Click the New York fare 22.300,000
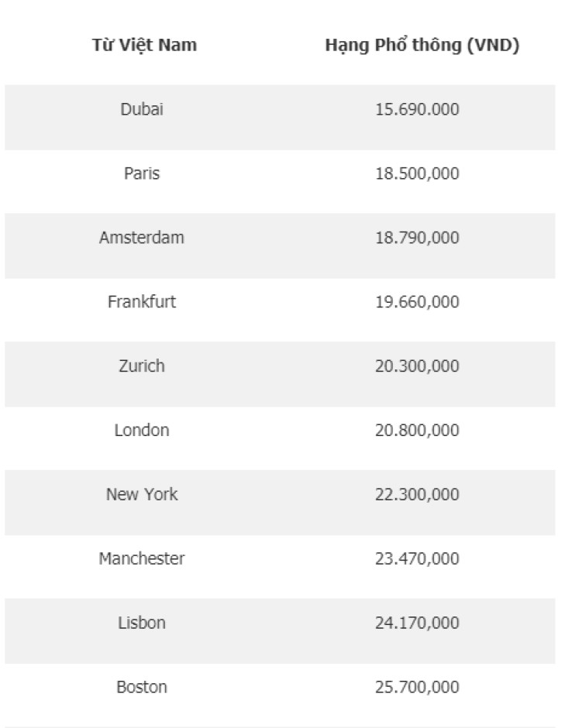This screenshot has width=565, height=728. pos(417,494)
